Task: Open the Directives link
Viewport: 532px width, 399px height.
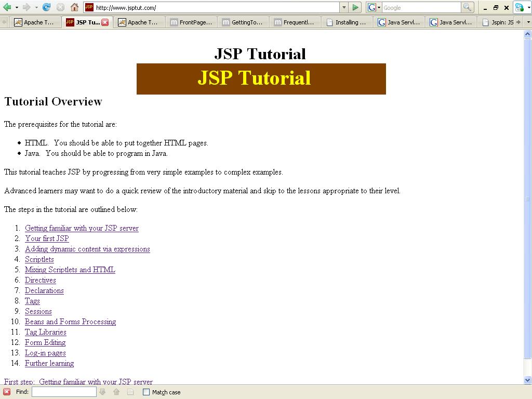Action: (41, 280)
